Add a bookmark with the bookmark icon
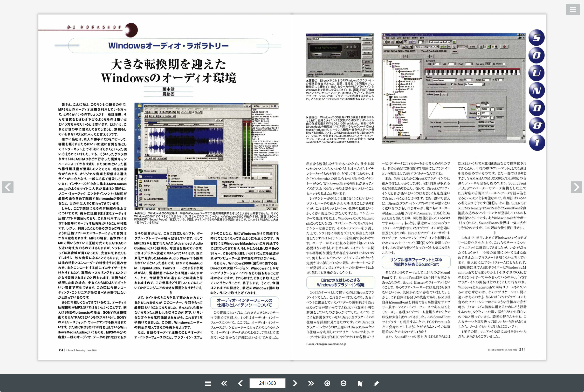Screen dimensions: 584x392 [360, 383]
